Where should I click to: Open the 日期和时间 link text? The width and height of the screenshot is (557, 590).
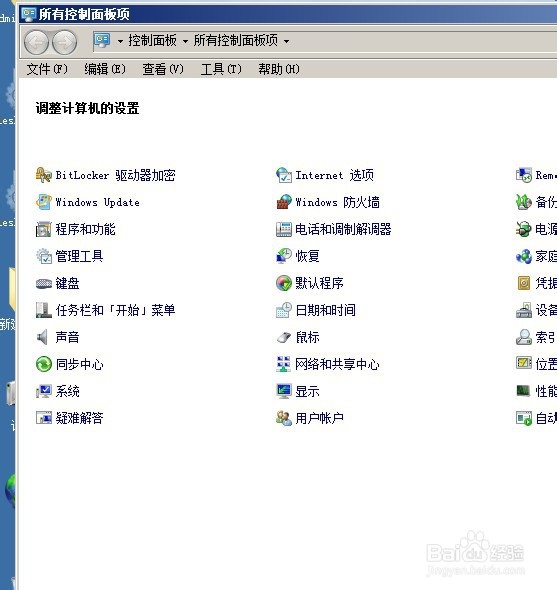click(x=325, y=310)
